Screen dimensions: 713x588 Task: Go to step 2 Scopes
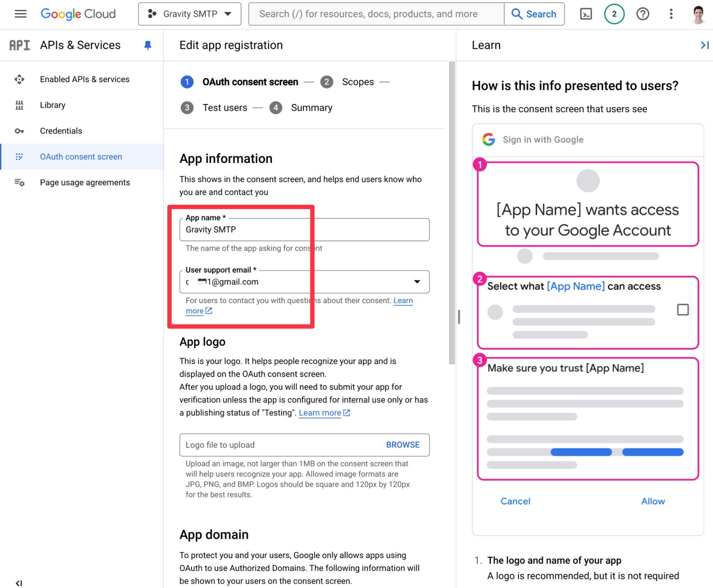coord(347,82)
